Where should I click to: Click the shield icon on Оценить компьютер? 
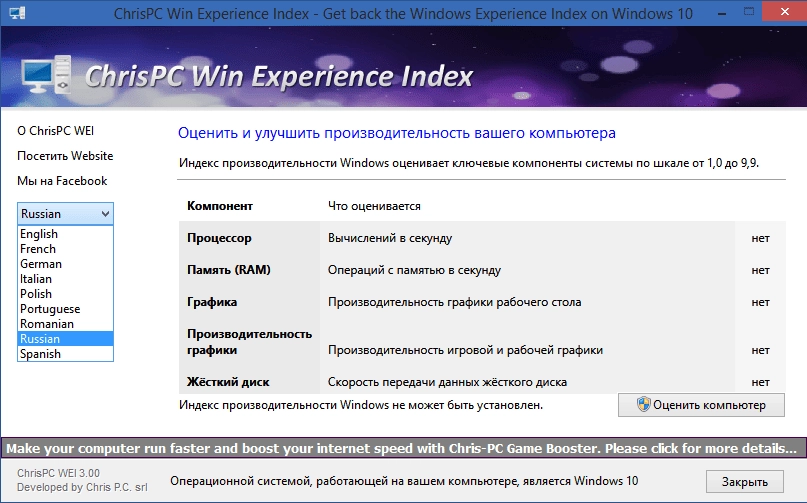pyautogui.click(x=643, y=405)
